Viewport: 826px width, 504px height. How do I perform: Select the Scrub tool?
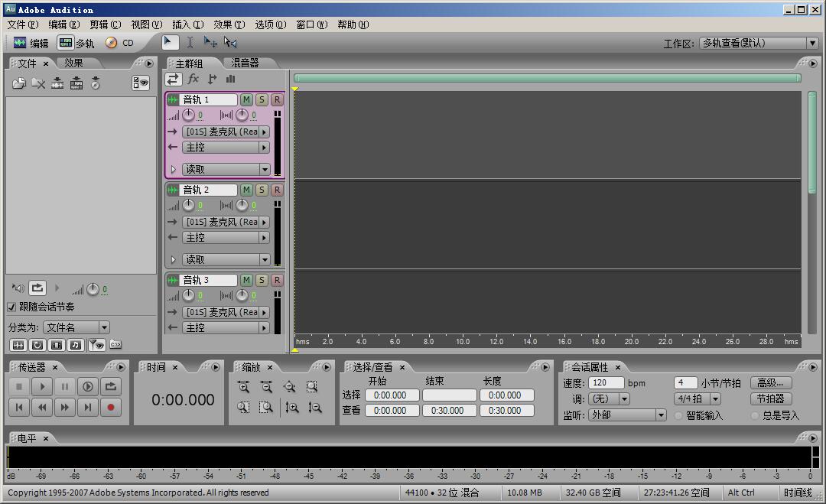(x=230, y=42)
